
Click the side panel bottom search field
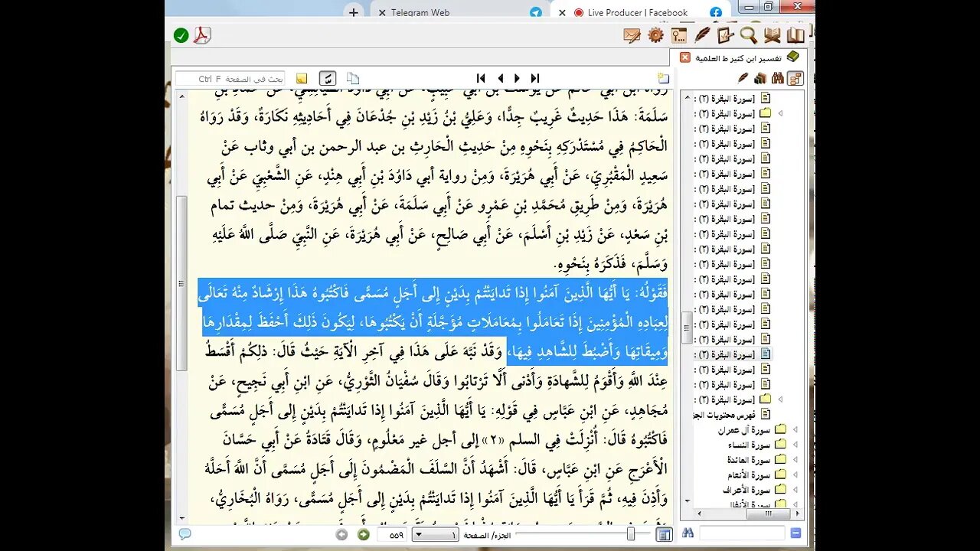tap(741, 533)
